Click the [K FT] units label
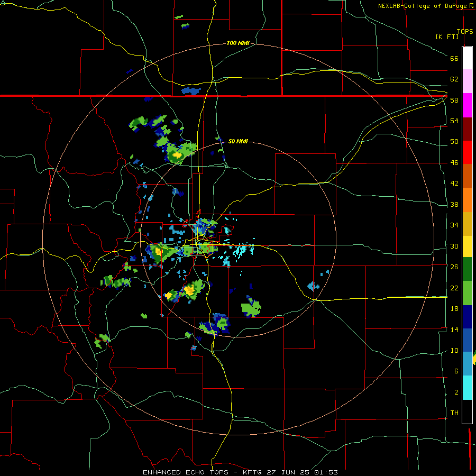The height and width of the screenshot is (476, 476). (x=447, y=36)
